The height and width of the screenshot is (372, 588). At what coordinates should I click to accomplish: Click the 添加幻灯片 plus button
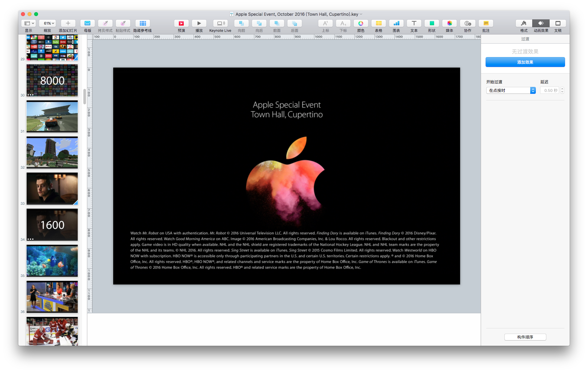point(68,23)
